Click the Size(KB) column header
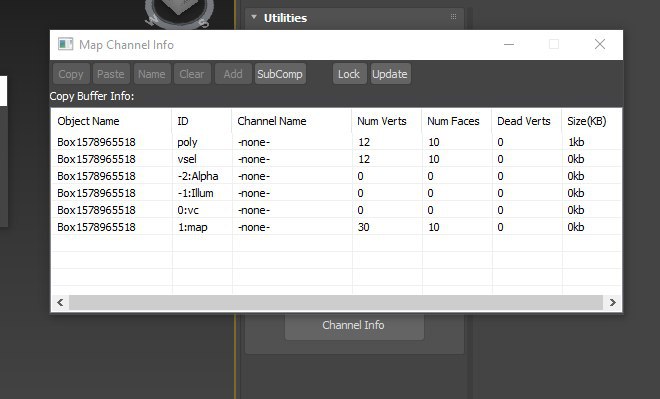 tap(591, 121)
